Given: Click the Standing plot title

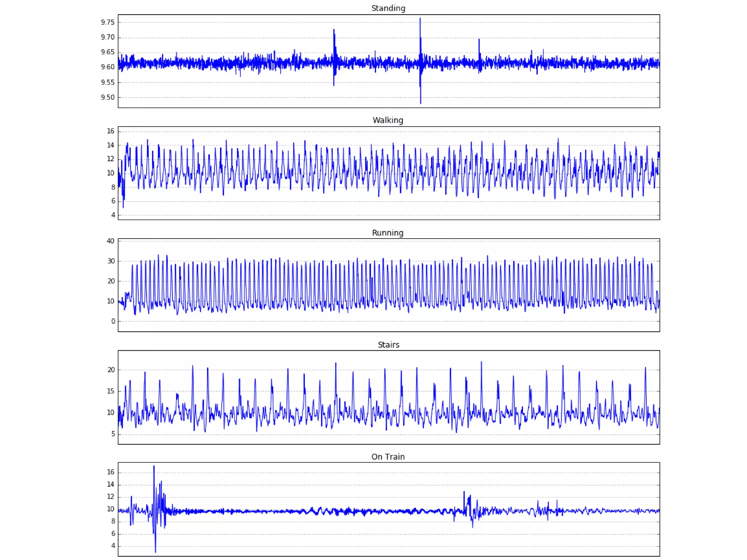Looking at the screenshot, I should (x=388, y=8).
